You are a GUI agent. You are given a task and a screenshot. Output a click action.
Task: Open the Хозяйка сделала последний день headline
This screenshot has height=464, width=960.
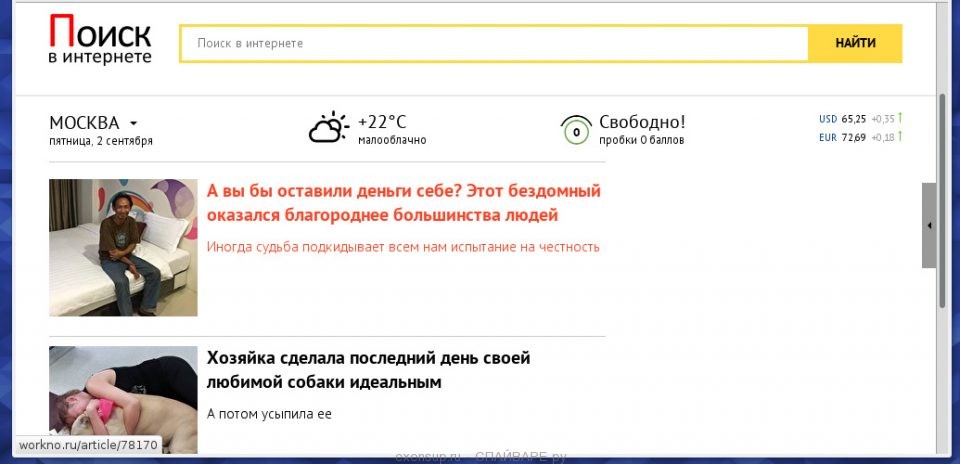(368, 370)
